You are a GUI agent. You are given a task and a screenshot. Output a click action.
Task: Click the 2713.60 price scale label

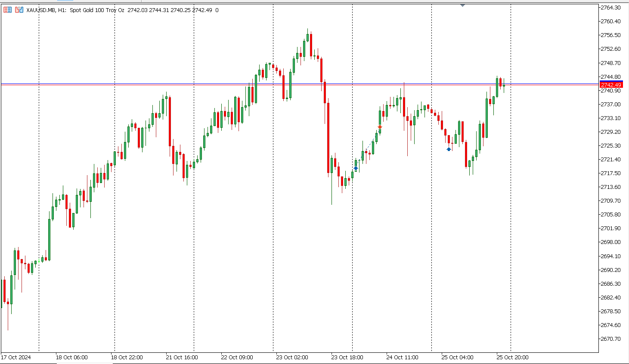(610, 187)
